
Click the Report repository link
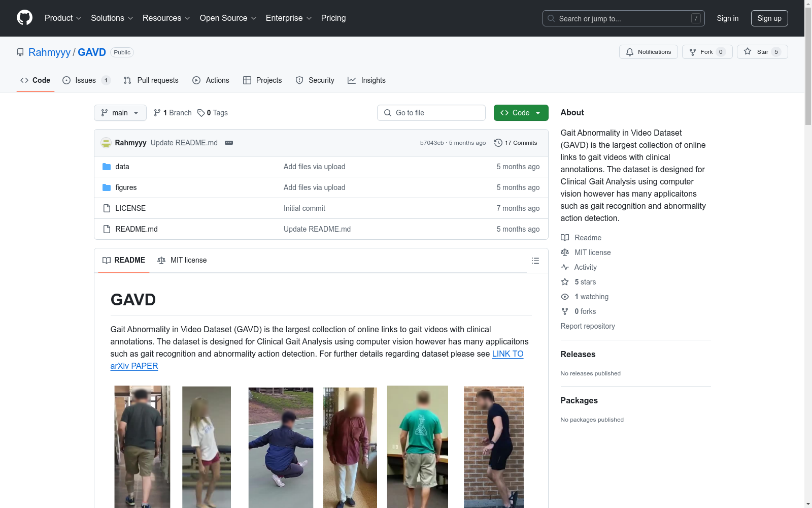[588, 326]
